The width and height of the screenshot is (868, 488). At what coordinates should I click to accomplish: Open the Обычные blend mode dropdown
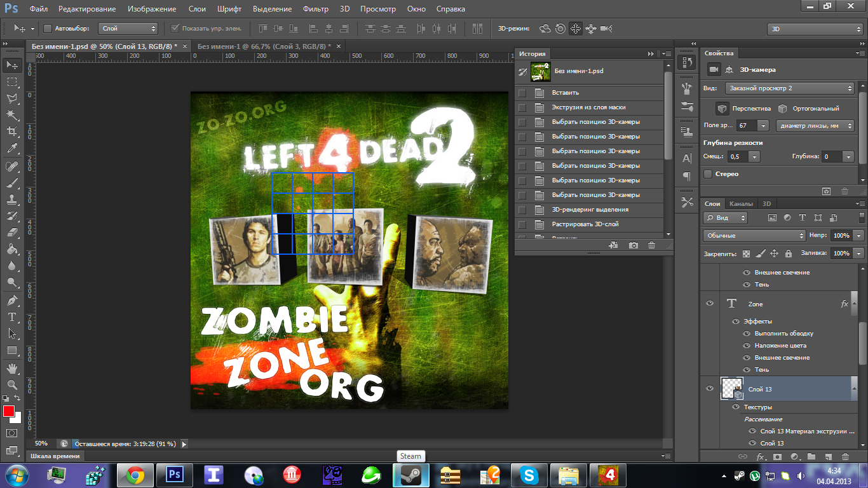click(x=754, y=236)
